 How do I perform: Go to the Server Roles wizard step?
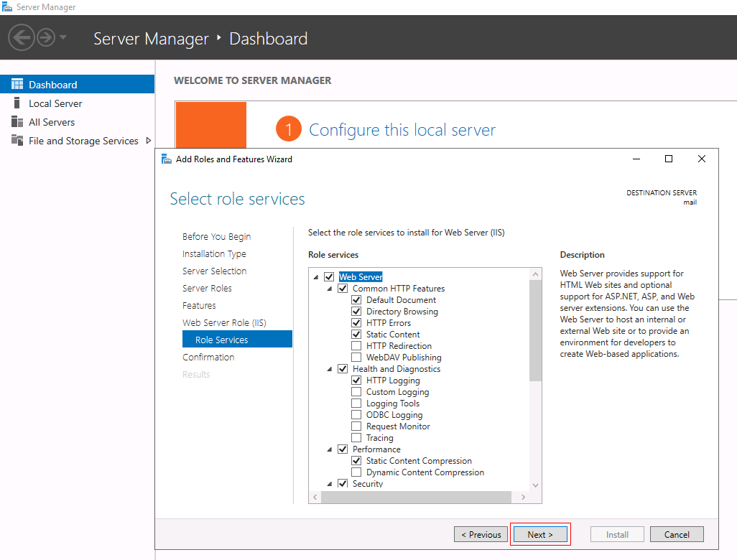[208, 288]
